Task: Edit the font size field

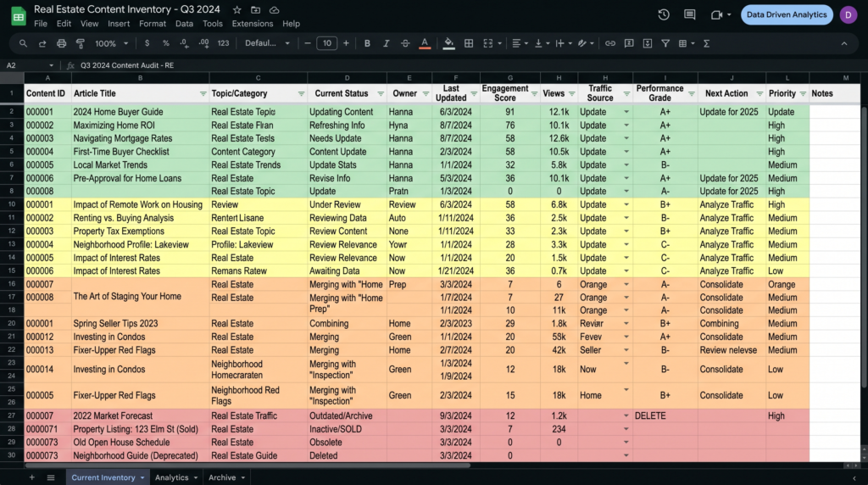Action: (x=326, y=43)
